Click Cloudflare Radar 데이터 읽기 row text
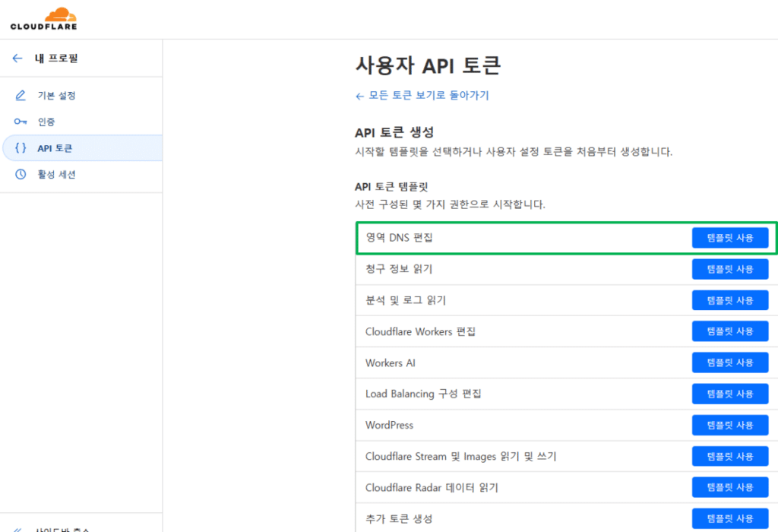 (x=432, y=488)
